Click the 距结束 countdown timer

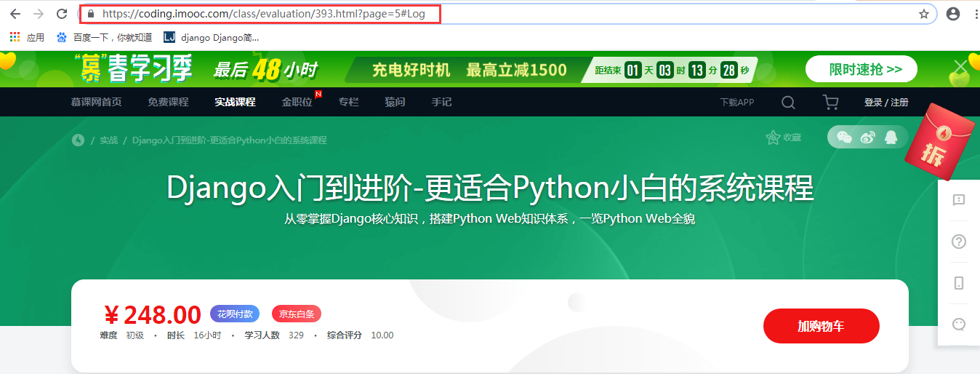click(x=672, y=70)
